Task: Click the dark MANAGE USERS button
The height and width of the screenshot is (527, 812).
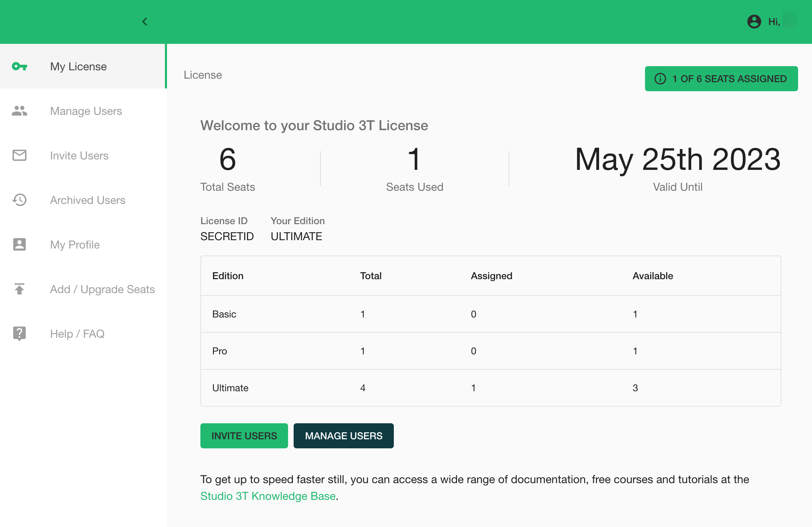Action: point(343,435)
